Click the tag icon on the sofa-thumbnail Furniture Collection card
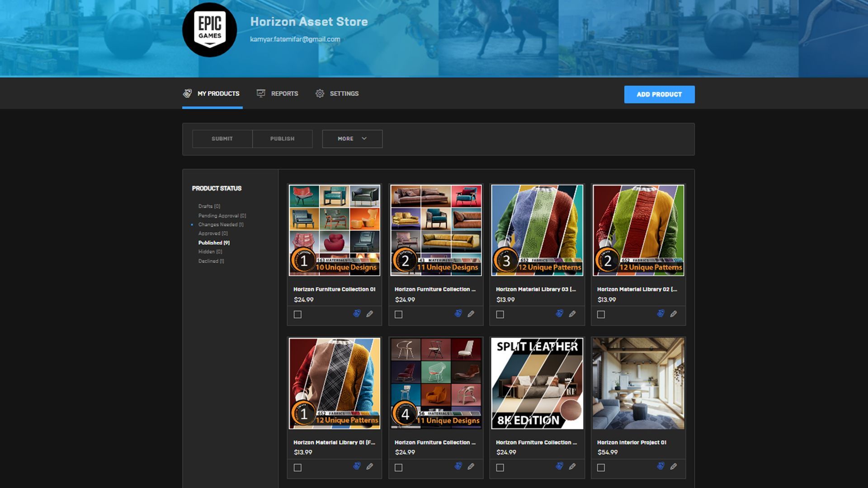 tap(458, 314)
